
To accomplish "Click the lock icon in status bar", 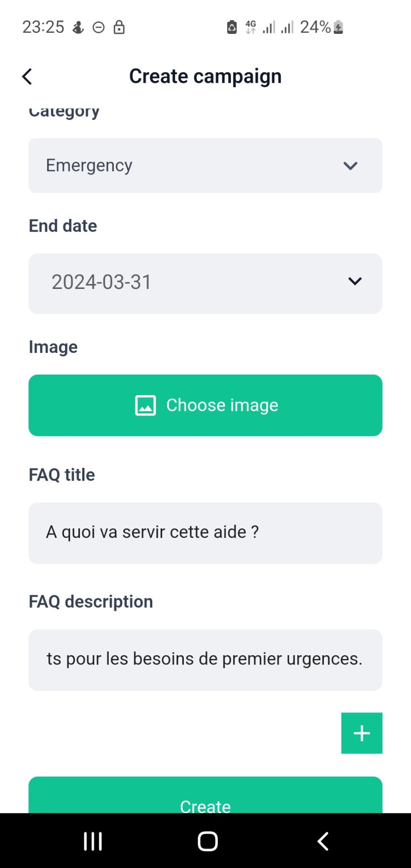I will pos(119,27).
